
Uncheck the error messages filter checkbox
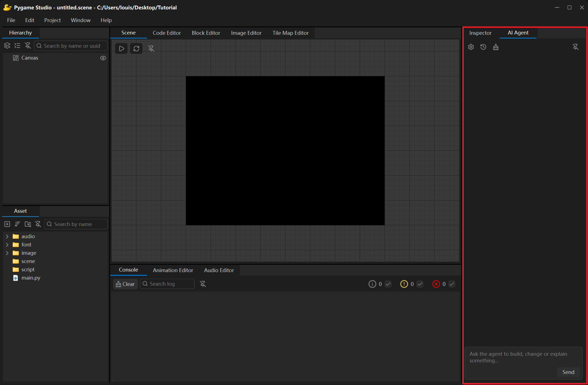(452, 284)
